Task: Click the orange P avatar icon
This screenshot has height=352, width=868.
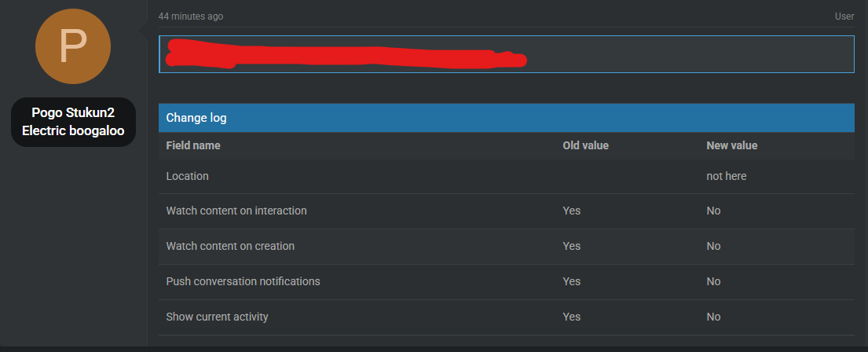Action: click(73, 46)
